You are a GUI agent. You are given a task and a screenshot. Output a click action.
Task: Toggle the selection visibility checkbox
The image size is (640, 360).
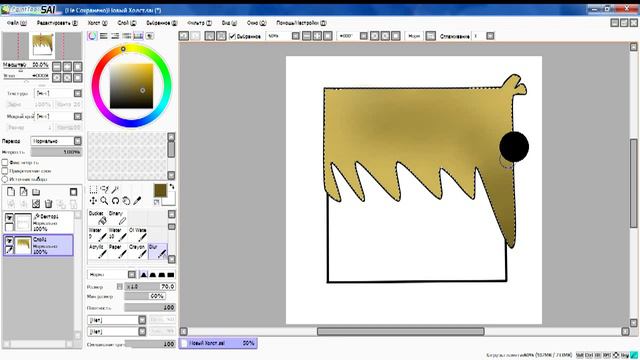[x=232, y=36]
